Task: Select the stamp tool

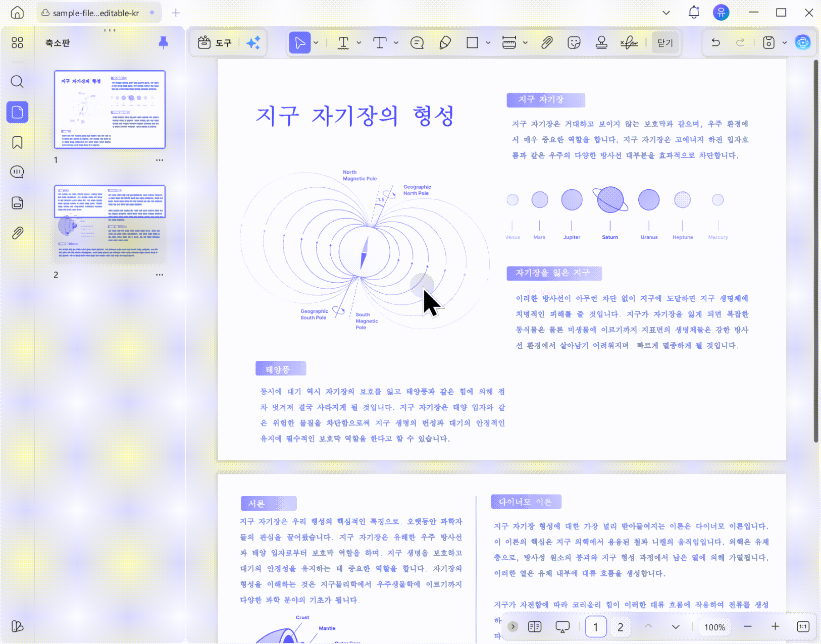Action: click(601, 43)
